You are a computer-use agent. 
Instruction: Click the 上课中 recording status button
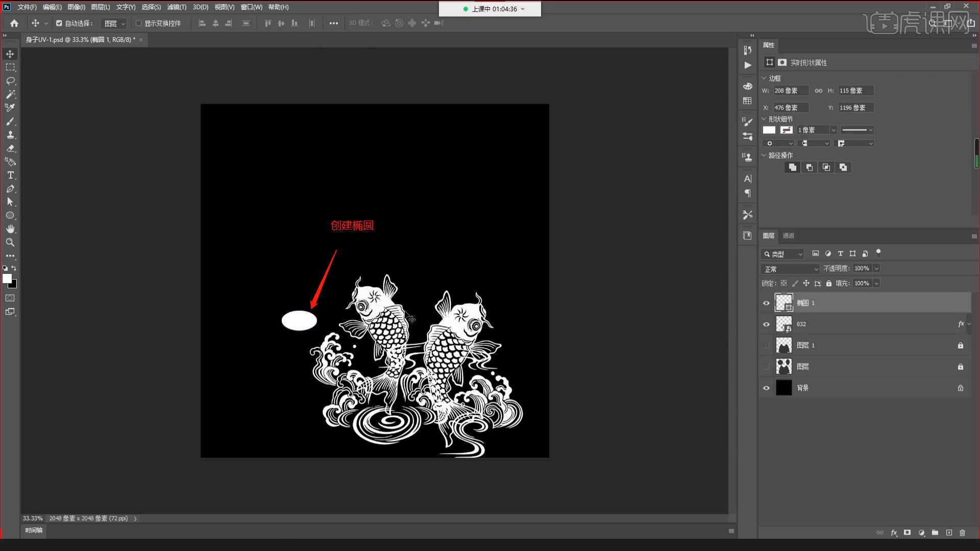[490, 9]
